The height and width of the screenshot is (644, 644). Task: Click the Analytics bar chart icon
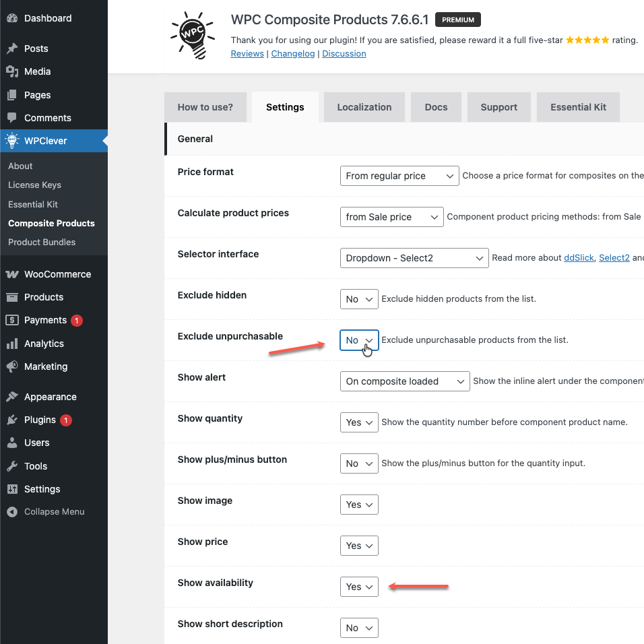pos(12,344)
